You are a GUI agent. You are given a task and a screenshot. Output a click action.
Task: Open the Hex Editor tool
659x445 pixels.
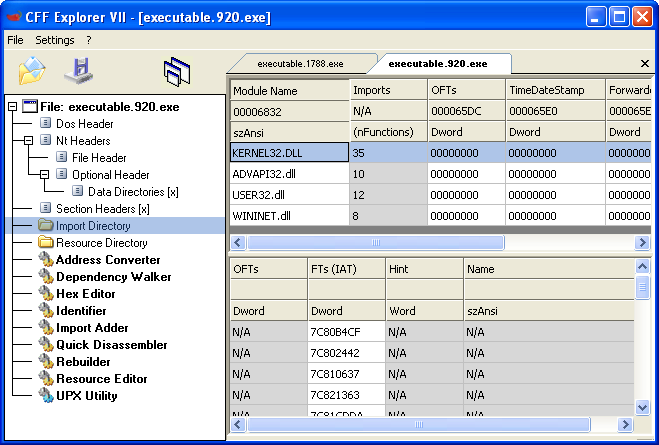pyautogui.click(x=85, y=294)
